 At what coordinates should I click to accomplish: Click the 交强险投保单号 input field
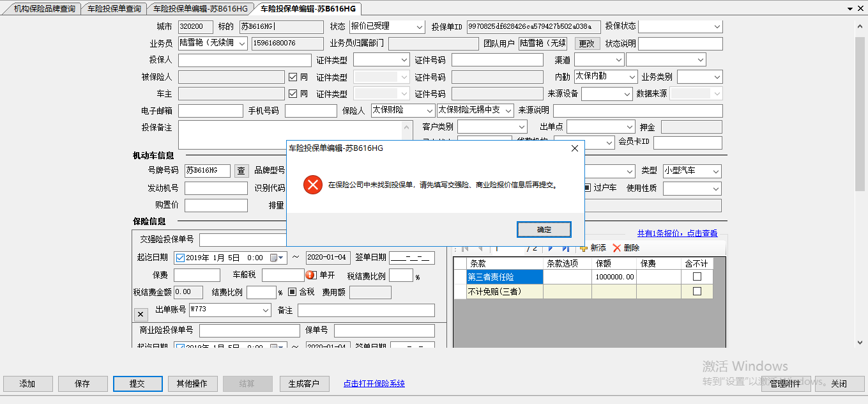click(x=243, y=240)
